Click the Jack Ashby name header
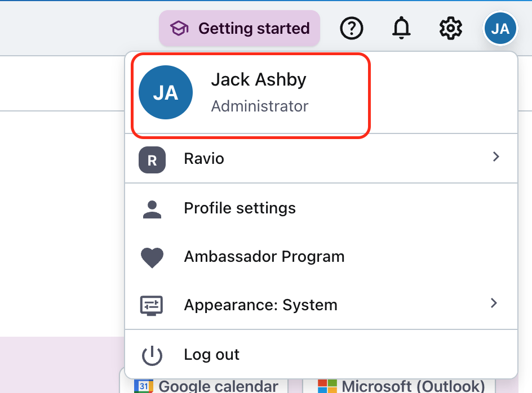 259,80
